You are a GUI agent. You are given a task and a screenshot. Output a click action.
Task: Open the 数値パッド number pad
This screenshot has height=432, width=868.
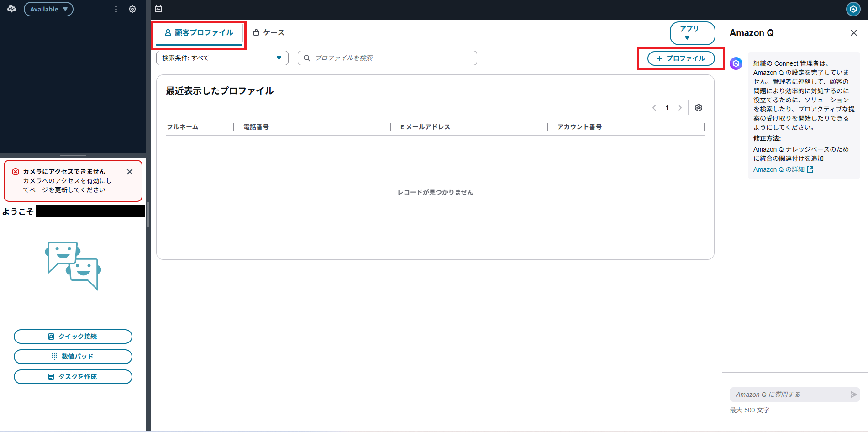(73, 357)
